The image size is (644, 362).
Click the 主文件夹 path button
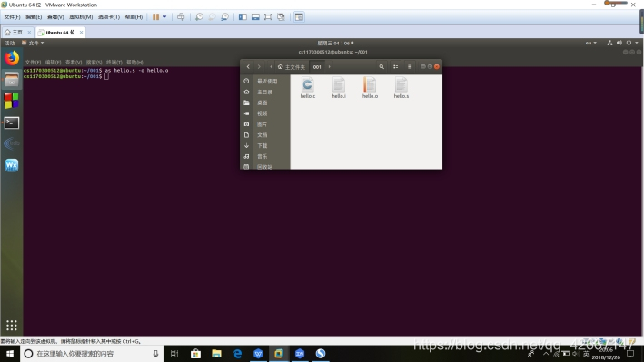(x=292, y=67)
